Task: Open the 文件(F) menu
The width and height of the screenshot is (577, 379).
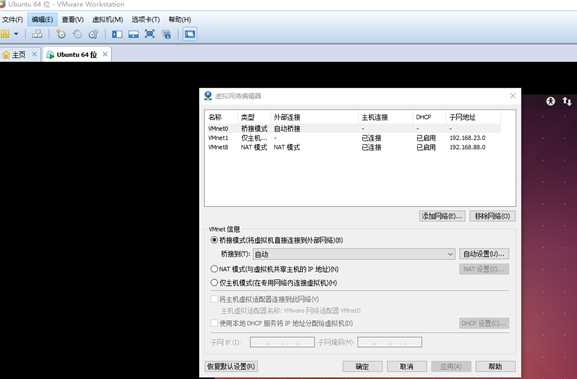Action: (12, 20)
